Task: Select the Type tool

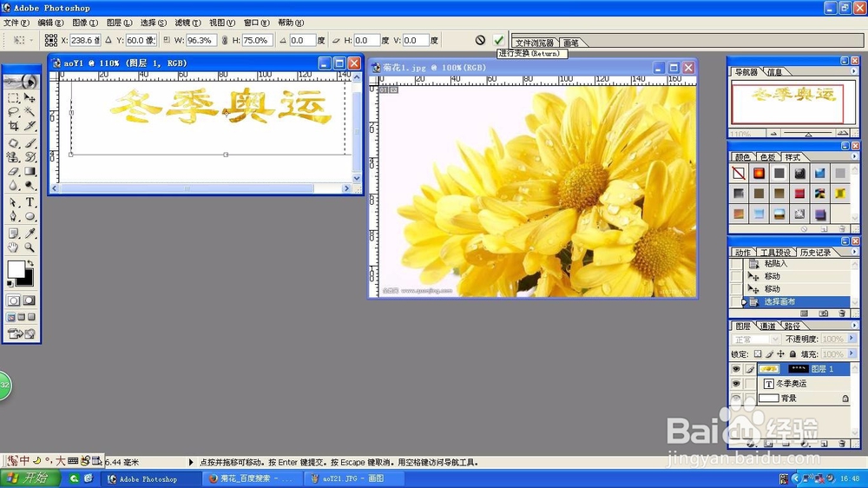Action: click(30, 202)
